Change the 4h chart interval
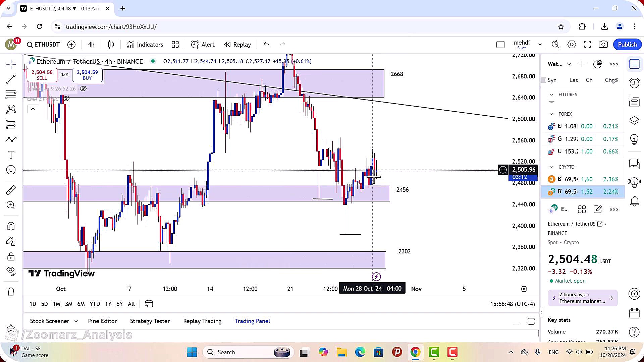The width and height of the screenshot is (644, 362). pyautogui.click(x=91, y=45)
